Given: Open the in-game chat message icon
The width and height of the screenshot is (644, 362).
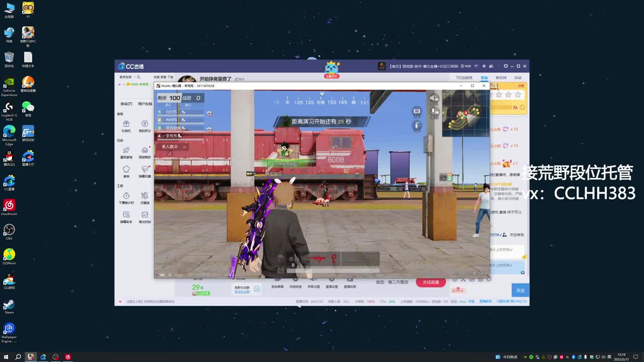Looking at the screenshot, I should tap(417, 111).
